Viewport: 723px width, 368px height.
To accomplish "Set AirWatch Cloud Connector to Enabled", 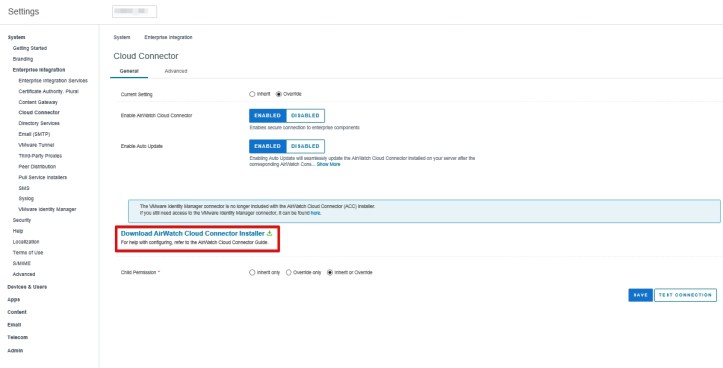I will (267, 116).
